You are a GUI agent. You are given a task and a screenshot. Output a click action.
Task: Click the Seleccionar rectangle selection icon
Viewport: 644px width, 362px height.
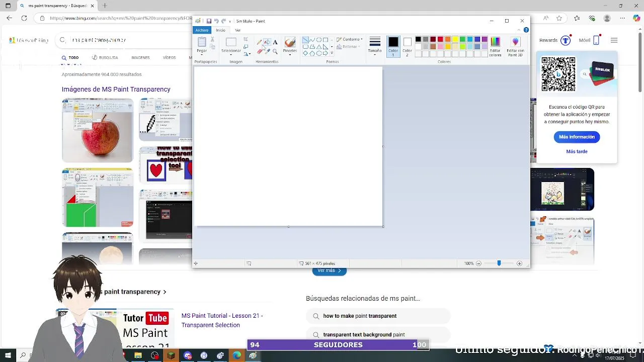(x=231, y=42)
